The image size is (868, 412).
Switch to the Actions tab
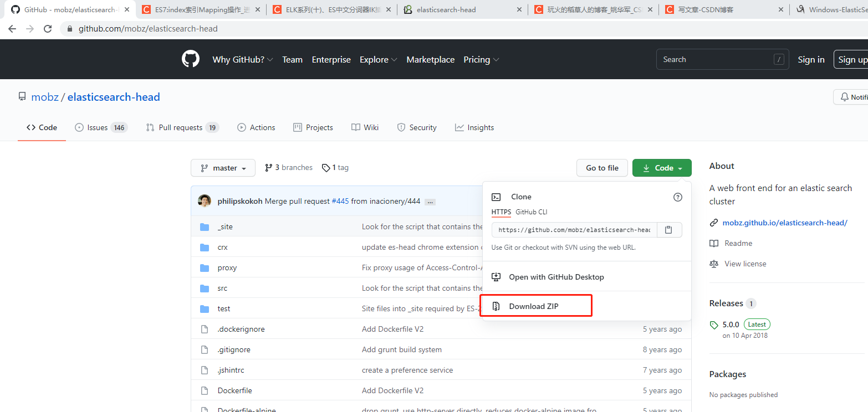[256, 127]
